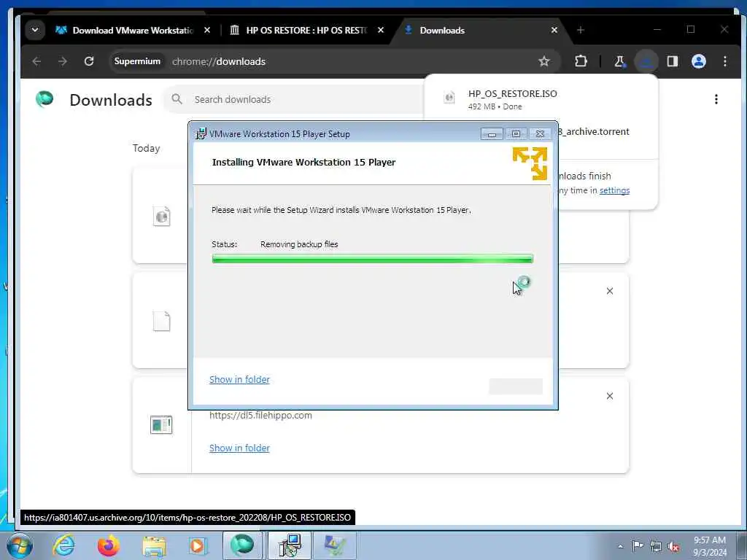Show hidden system tray icons
Viewport: 747px width, 560px height.
coord(620,546)
